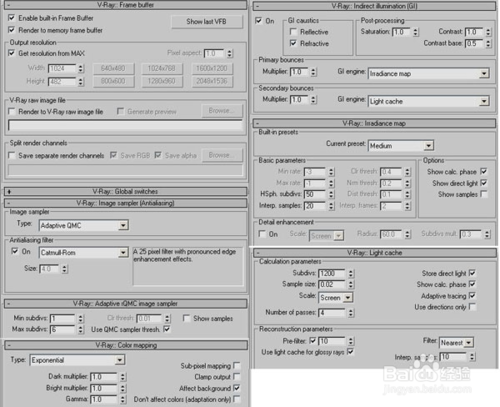Click the HSph. subdivs value field
This screenshot has width=500, height=407.
point(315,194)
